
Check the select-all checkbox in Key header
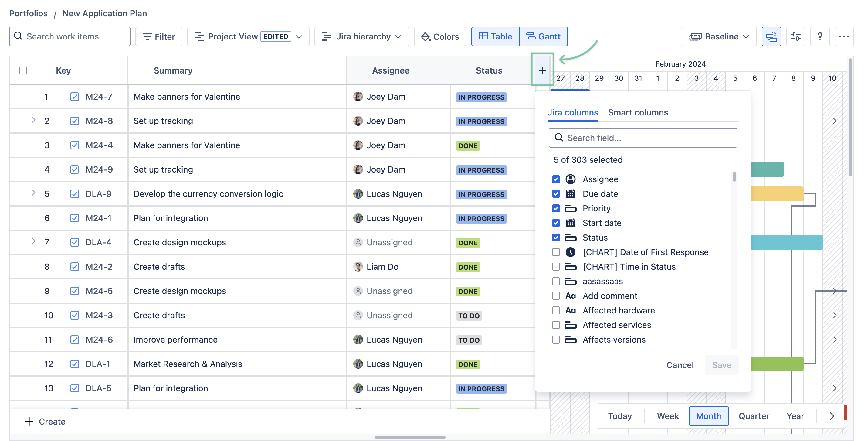[x=23, y=70]
